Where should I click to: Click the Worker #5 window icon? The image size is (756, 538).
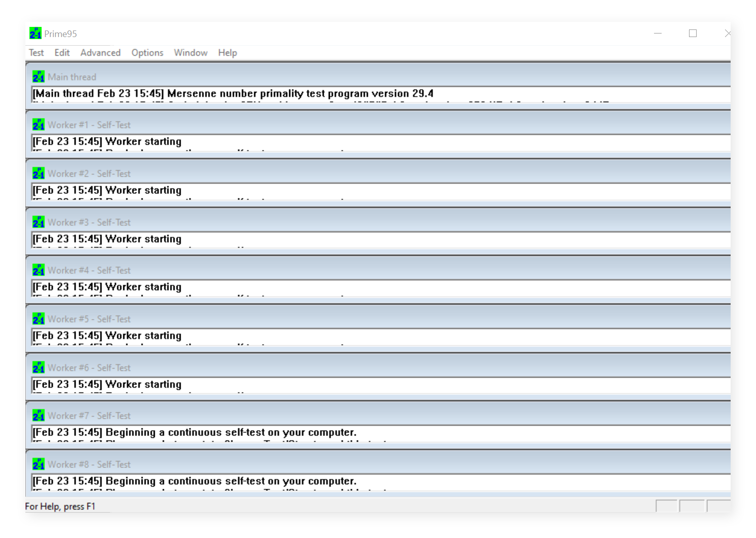tap(39, 319)
